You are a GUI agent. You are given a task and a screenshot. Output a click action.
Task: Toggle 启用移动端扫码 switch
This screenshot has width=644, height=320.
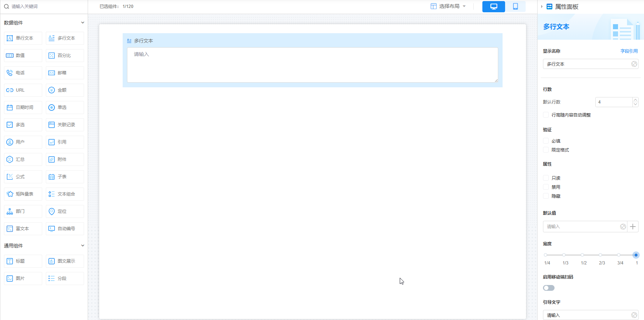(x=549, y=288)
